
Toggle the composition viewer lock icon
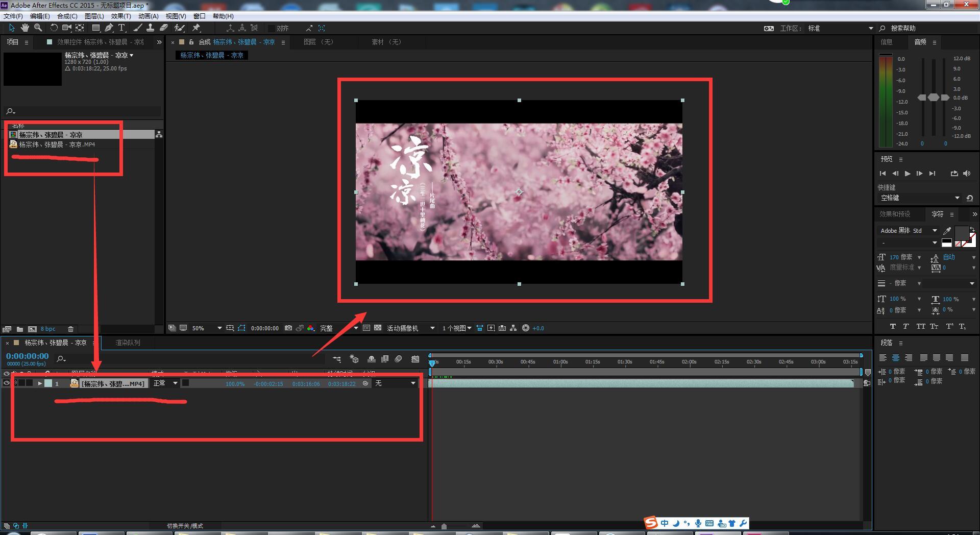tap(191, 42)
